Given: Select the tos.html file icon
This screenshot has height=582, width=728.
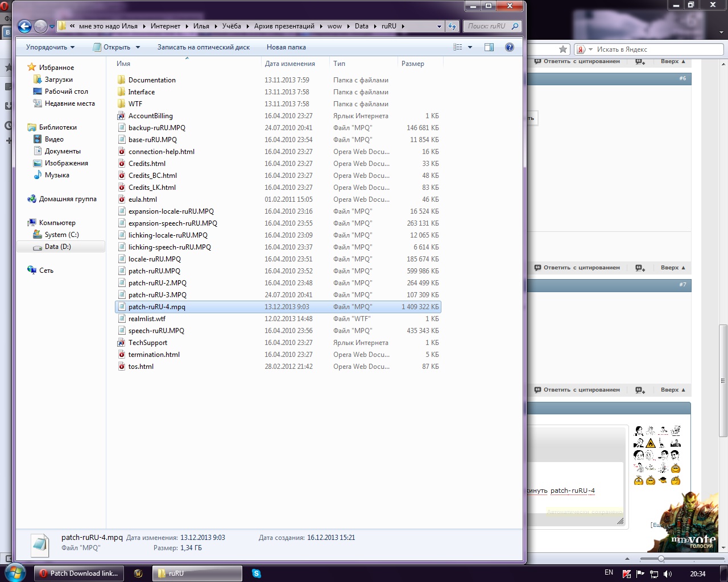Looking at the screenshot, I should pos(121,366).
